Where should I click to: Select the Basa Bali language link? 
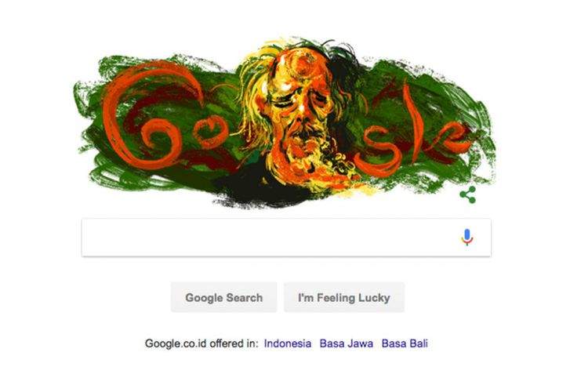point(405,343)
